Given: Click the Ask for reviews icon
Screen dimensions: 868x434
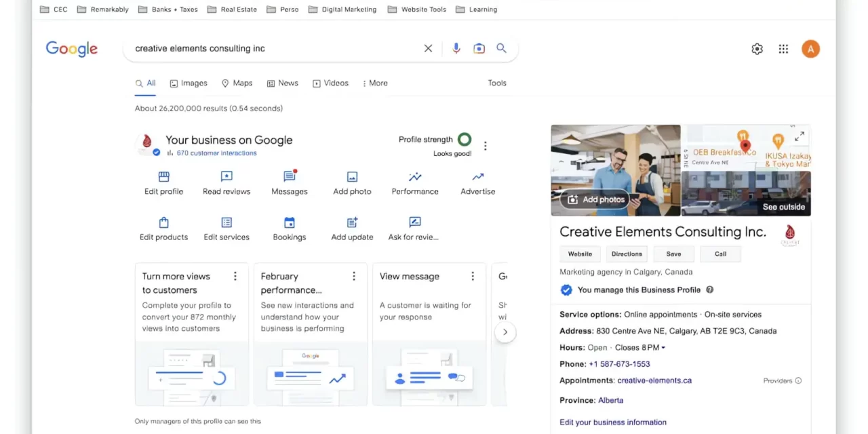Looking at the screenshot, I should click(415, 222).
